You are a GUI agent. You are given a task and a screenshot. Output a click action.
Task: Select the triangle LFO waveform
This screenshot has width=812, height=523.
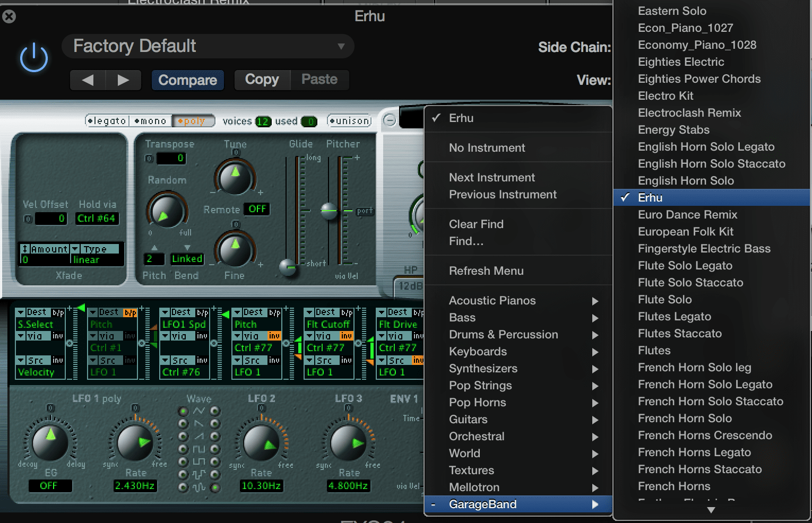(183, 411)
